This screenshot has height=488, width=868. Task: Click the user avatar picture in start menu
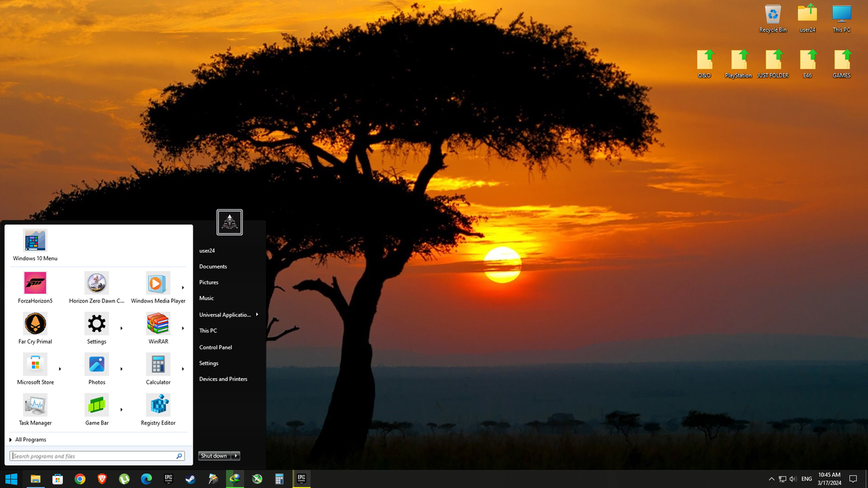pyautogui.click(x=230, y=222)
